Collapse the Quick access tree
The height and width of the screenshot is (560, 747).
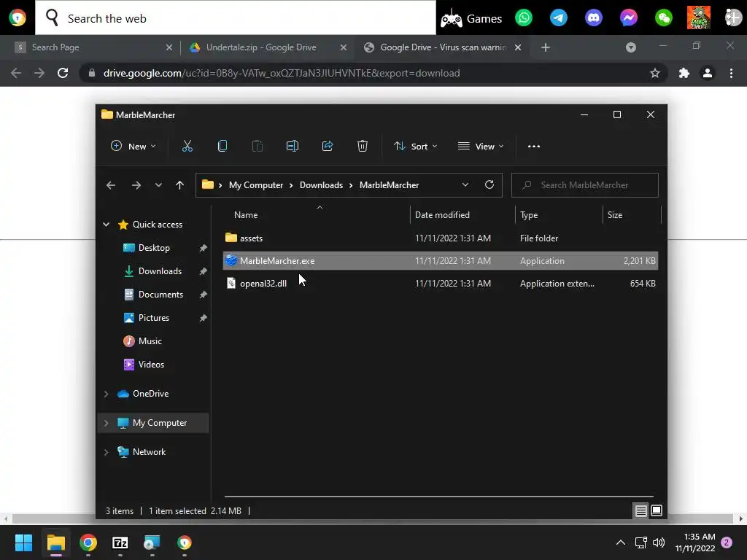pyautogui.click(x=107, y=225)
